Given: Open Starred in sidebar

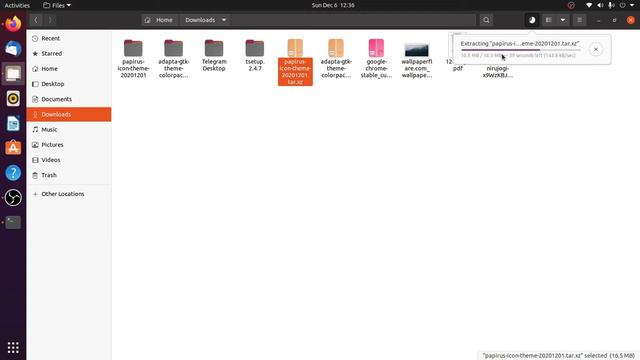Looking at the screenshot, I should tap(69, 53).
